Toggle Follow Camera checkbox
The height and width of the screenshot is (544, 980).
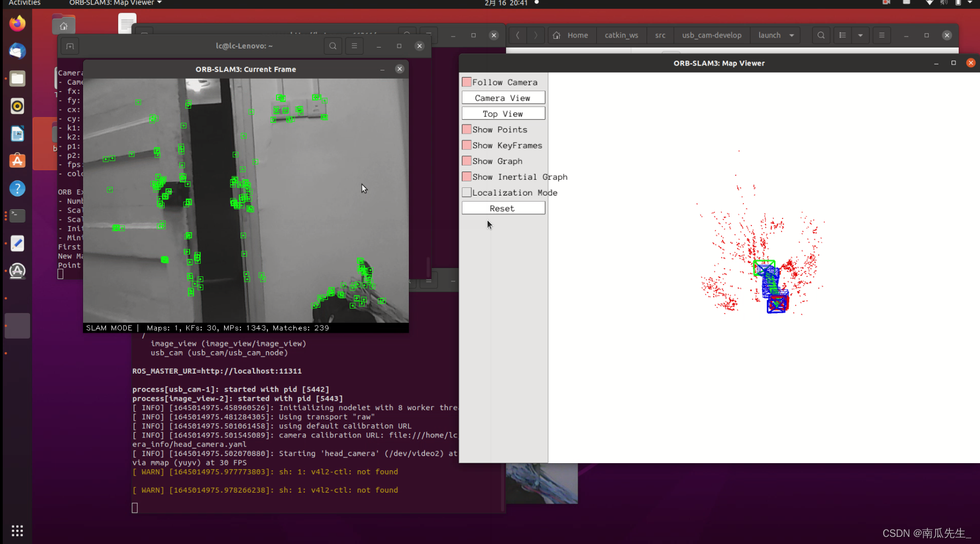click(467, 82)
